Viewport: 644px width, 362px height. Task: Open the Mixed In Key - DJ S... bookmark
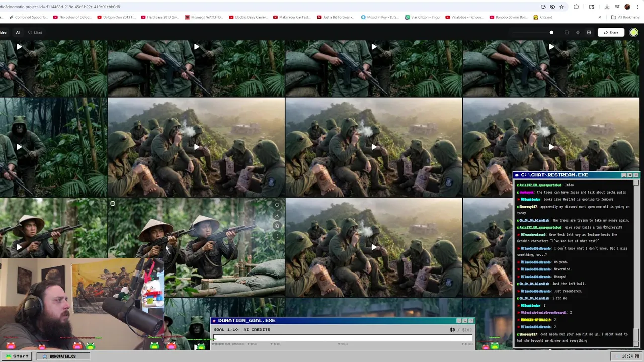[x=380, y=17]
